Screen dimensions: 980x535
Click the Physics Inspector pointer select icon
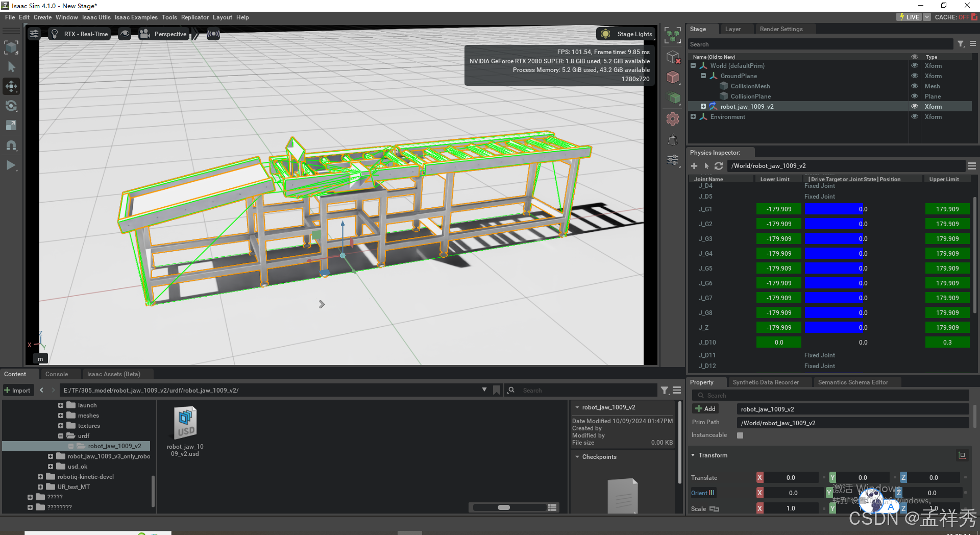[x=706, y=166]
